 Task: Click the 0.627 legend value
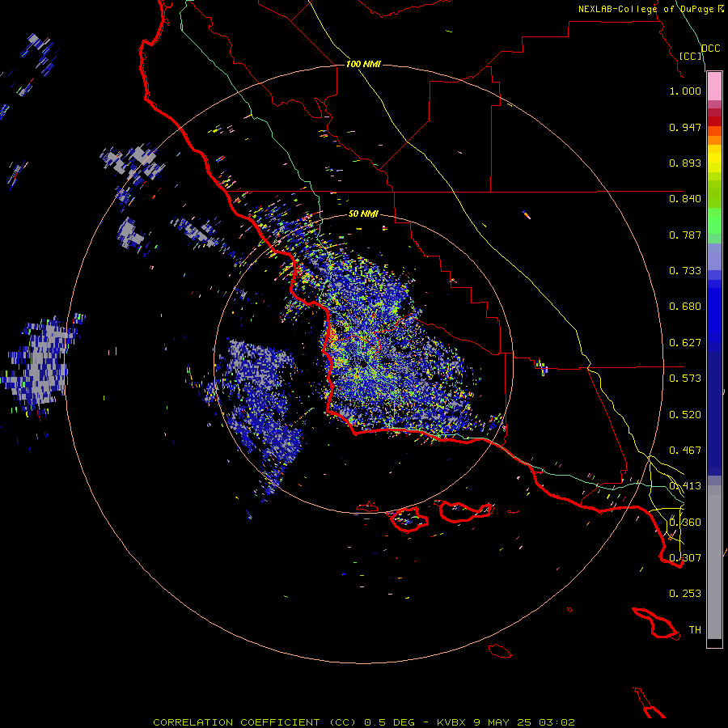click(685, 343)
